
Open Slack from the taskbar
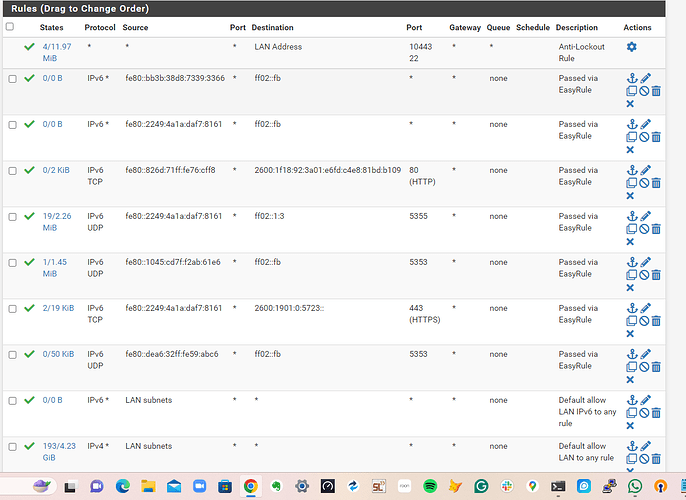[x=507, y=486]
